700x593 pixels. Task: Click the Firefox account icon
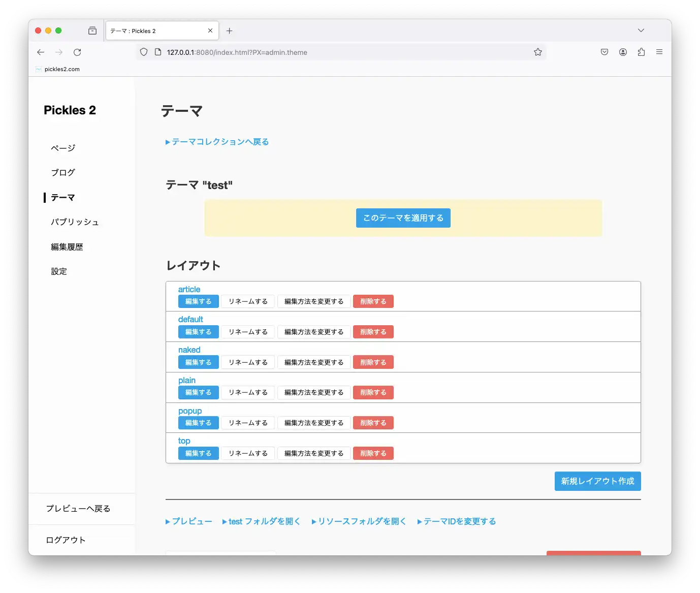click(x=623, y=52)
